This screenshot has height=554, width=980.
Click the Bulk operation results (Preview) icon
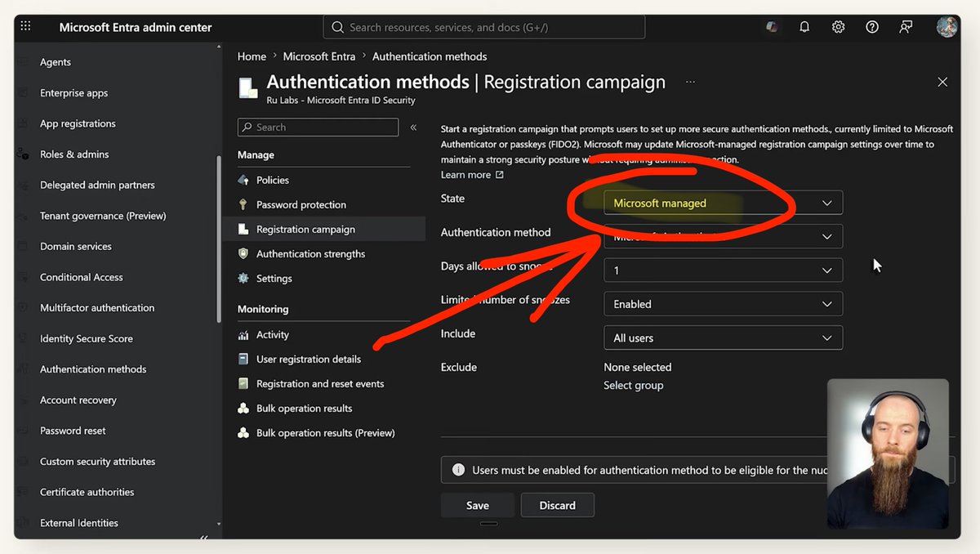click(243, 432)
